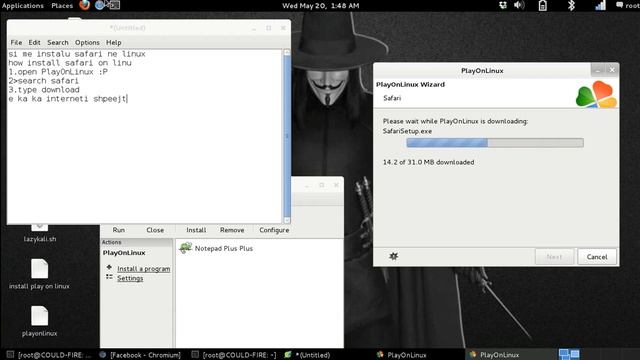Click the scrollbar up arrow in text editor
The width and height of the screenshot is (640, 360).
tap(287, 52)
